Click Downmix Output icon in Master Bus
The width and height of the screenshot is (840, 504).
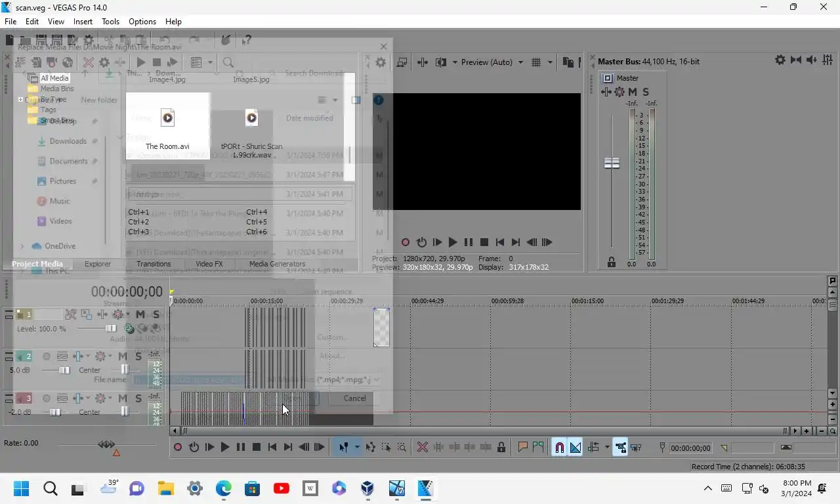pos(796,60)
